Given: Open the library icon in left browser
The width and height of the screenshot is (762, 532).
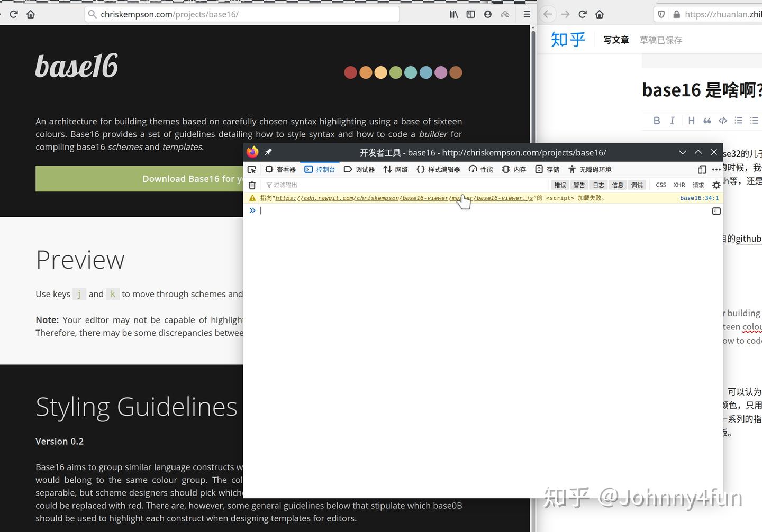Looking at the screenshot, I should pyautogui.click(x=453, y=14).
